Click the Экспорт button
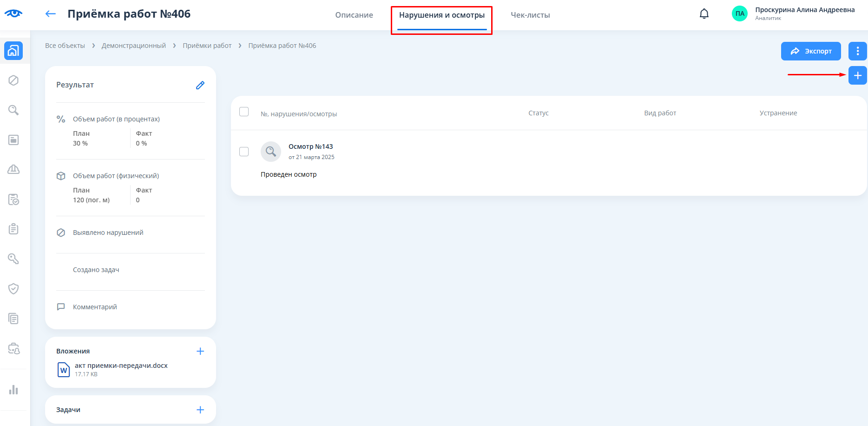 click(x=811, y=51)
